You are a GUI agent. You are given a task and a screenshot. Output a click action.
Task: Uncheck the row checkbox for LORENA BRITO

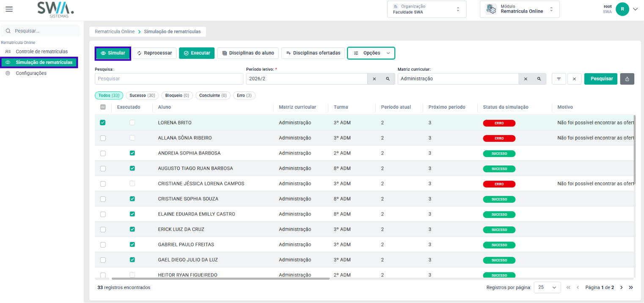click(103, 123)
